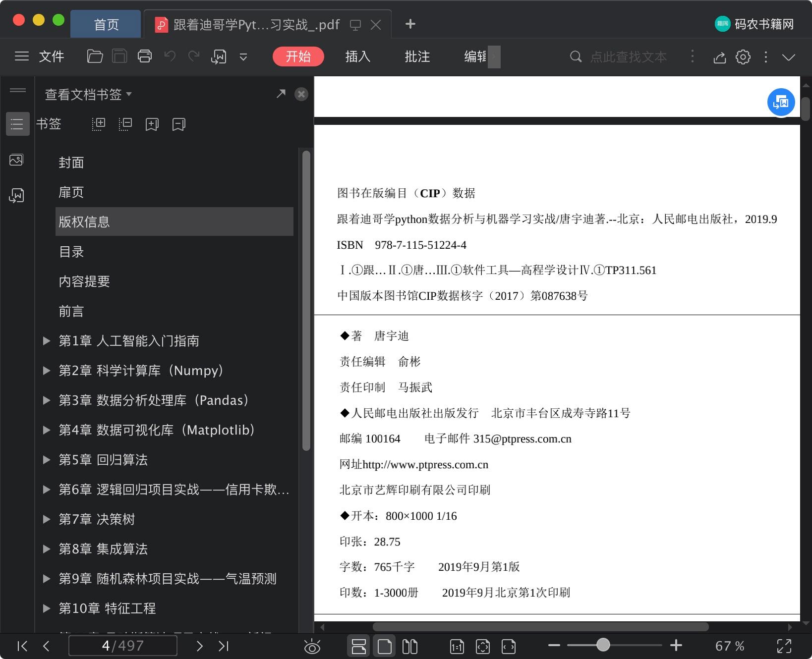812x659 pixels.
Task: Pop out the bookmark panel arrow icon
Action: click(281, 93)
